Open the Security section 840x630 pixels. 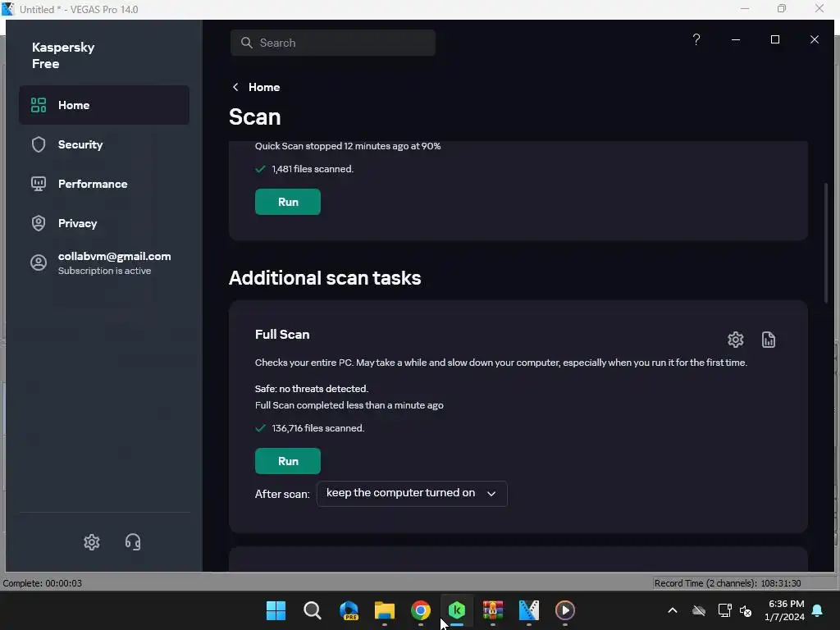point(104,144)
